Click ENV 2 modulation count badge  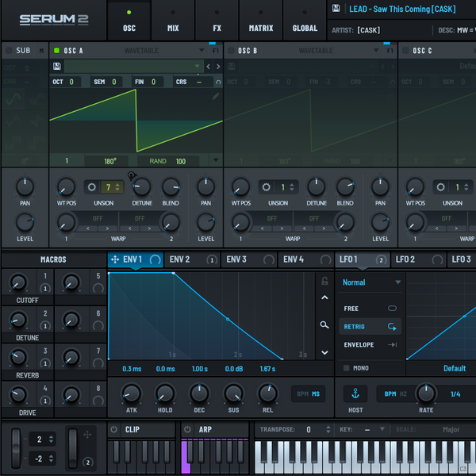[212, 260]
